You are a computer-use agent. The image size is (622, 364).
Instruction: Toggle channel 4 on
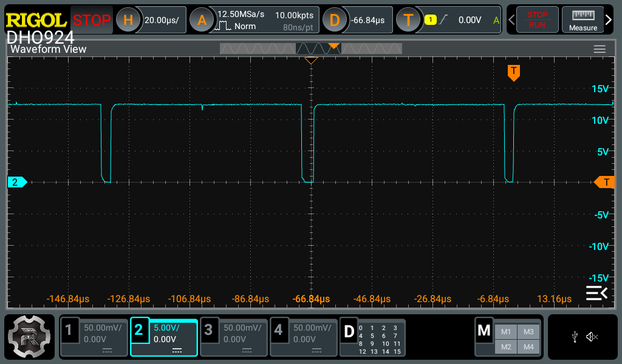[303, 337]
